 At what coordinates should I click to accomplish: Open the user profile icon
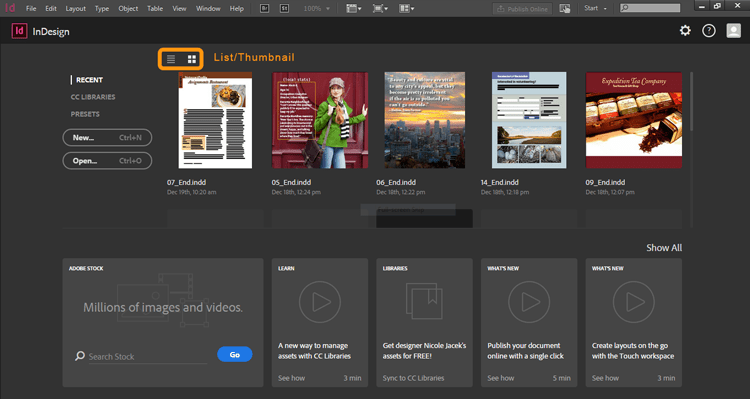[734, 31]
